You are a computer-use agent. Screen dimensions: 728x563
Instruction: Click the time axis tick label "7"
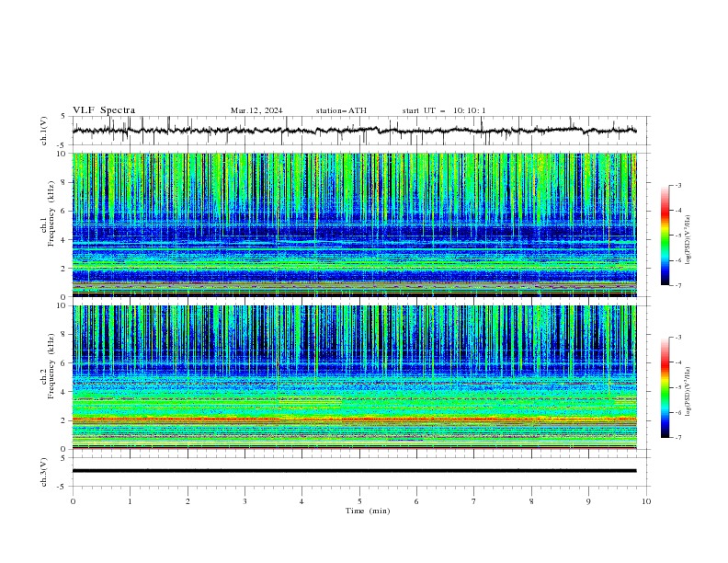(474, 501)
